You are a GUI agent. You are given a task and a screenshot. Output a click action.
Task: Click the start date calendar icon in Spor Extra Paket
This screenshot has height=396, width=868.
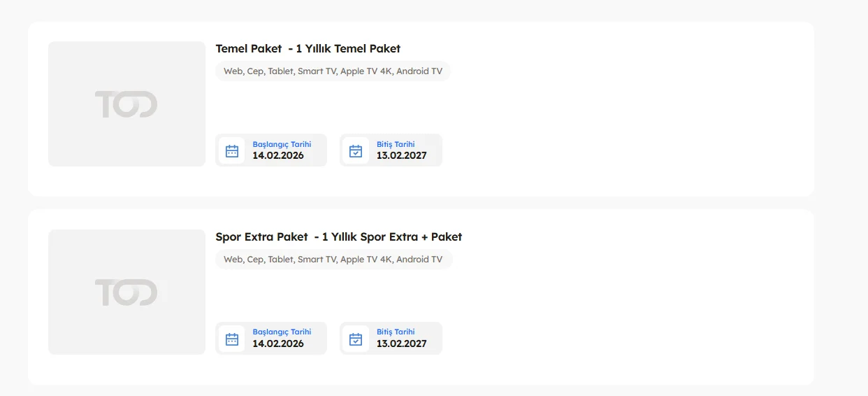232,339
